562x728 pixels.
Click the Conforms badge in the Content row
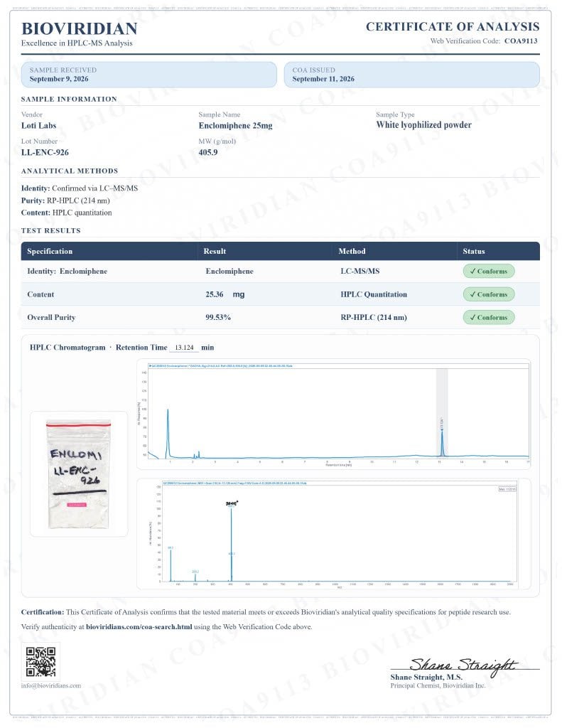click(489, 294)
